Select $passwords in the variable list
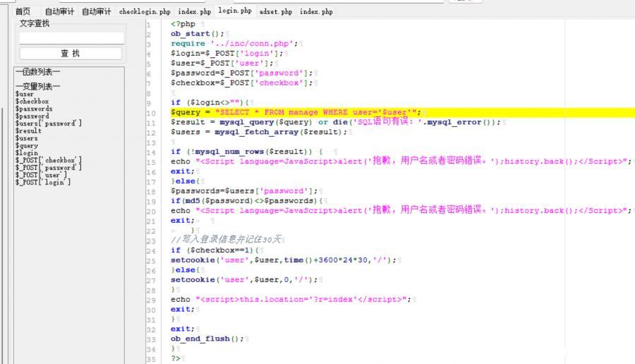635x364 pixels. coord(34,109)
